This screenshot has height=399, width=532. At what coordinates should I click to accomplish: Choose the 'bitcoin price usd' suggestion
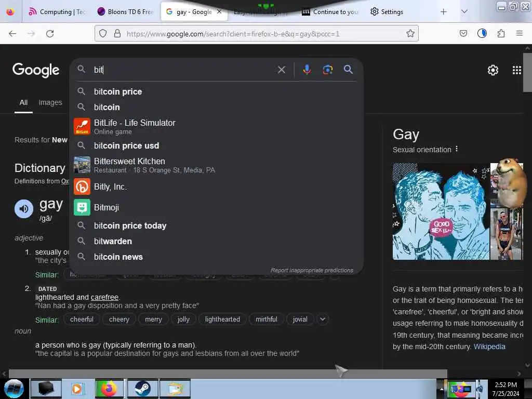(x=216, y=145)
